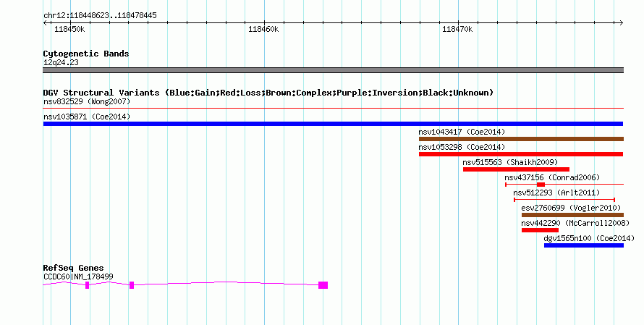Click the Cytogenetic Bands track title

86,54
